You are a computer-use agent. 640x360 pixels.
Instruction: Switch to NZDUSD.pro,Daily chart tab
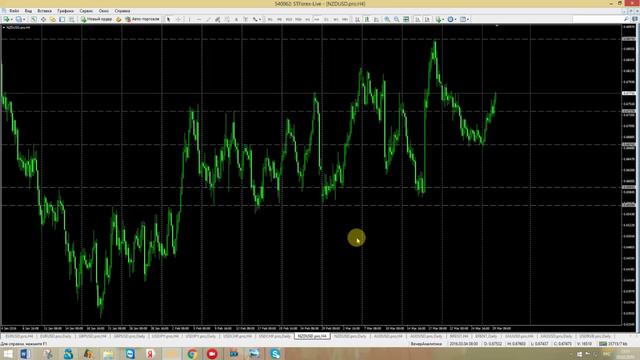pos(350,336)
